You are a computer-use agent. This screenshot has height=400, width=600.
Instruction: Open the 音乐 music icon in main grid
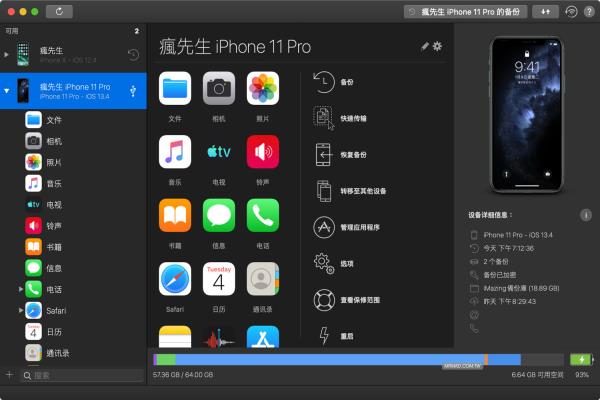click(175, 152)
